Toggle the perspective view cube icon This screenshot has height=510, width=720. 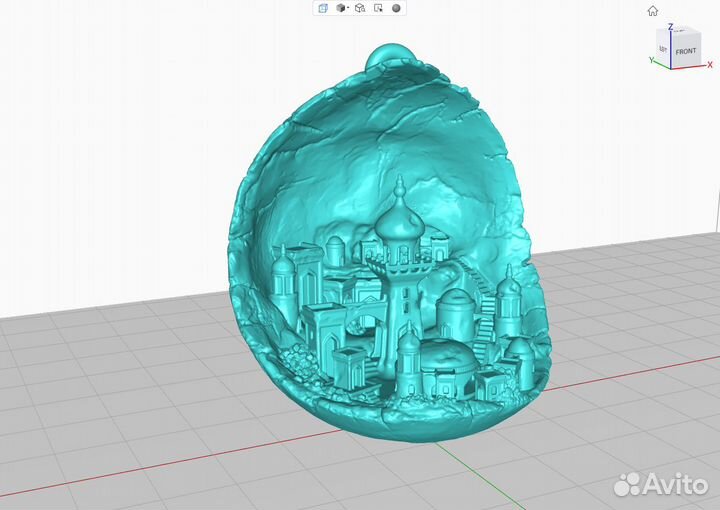323,8
